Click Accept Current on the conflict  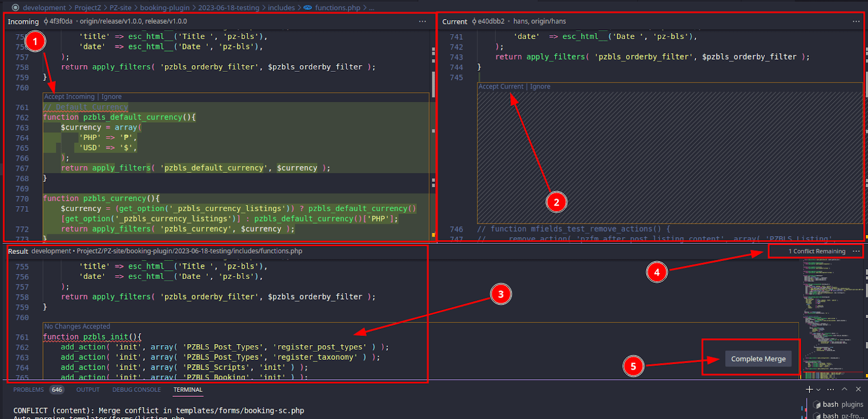(501, 86)
